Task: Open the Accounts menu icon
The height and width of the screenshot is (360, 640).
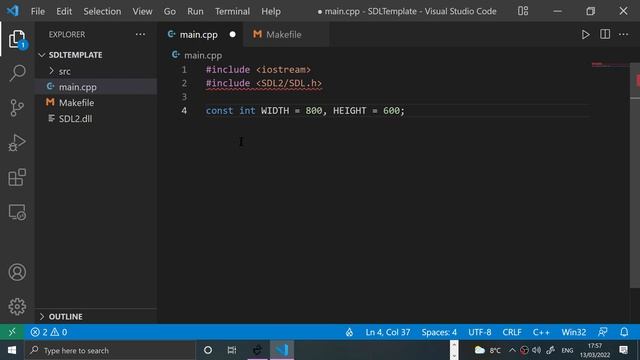Action: 17,272
